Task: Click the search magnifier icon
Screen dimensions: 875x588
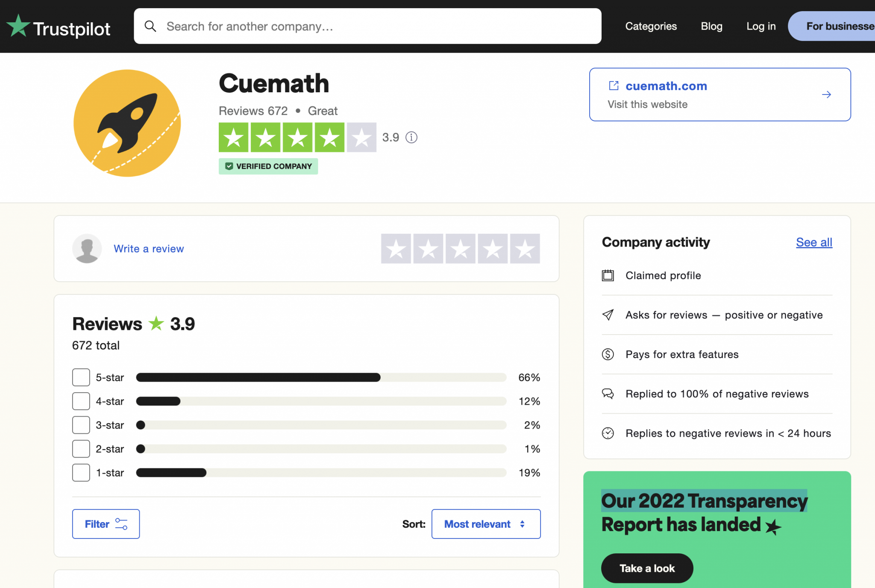Action: pyautogui.click(x=150, y=26)
